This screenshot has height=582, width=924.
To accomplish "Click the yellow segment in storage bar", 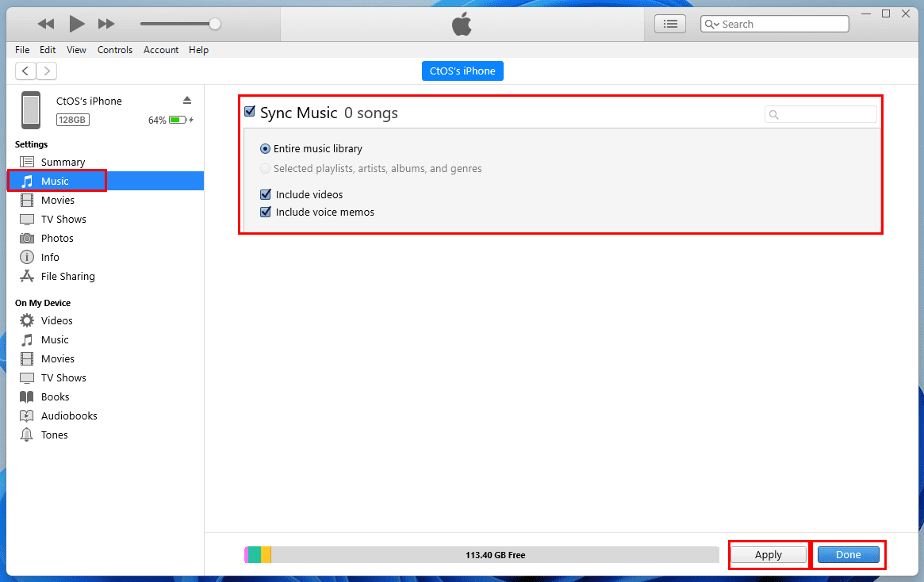I will (x=266, y=555).
